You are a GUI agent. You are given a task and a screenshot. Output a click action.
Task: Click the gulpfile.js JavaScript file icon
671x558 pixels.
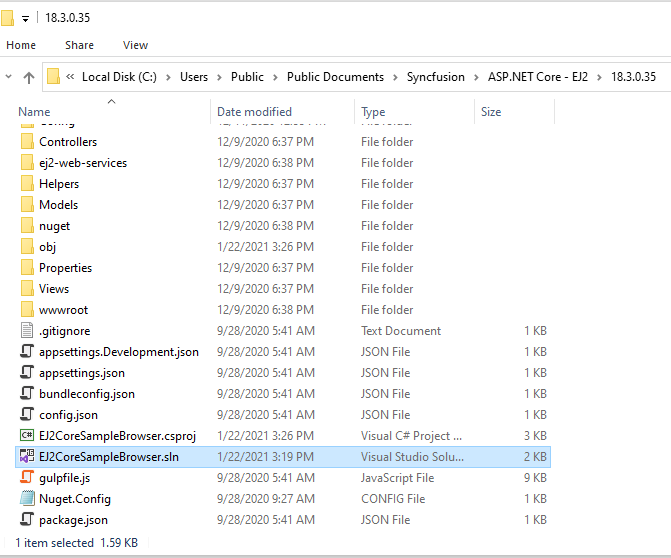pos(27,477)
